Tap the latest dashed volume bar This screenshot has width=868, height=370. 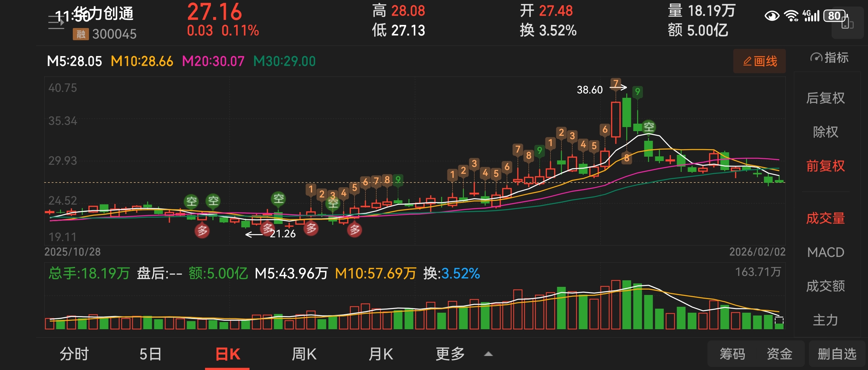click(x=779, y=322)
